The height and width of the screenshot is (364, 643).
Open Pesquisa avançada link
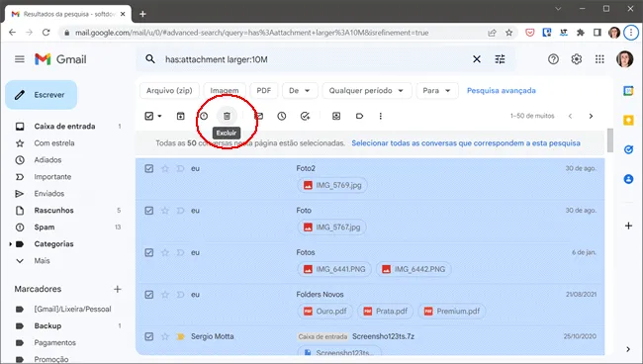point(502,91)
